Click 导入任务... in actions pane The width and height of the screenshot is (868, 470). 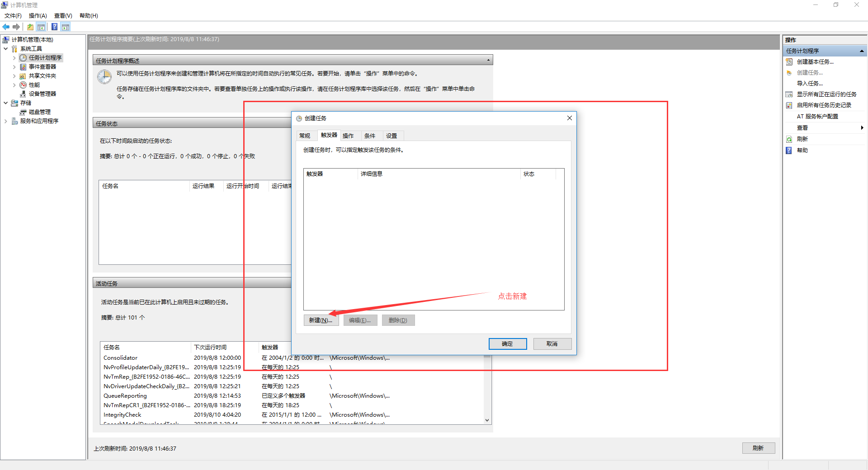810,84
